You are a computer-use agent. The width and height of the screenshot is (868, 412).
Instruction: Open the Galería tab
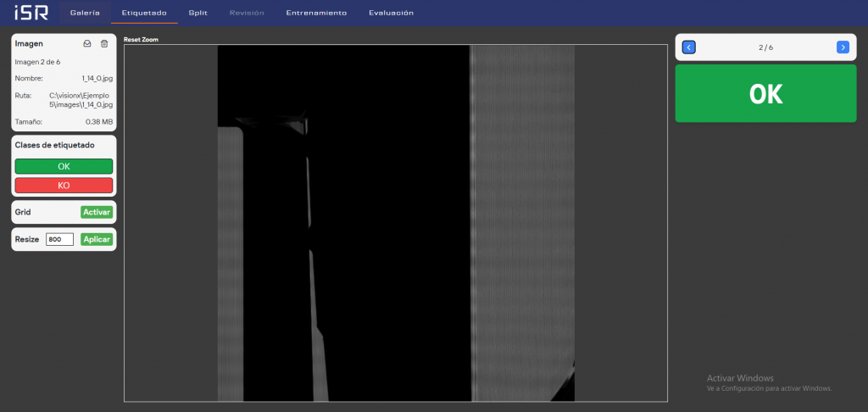(x=85, y=13)
